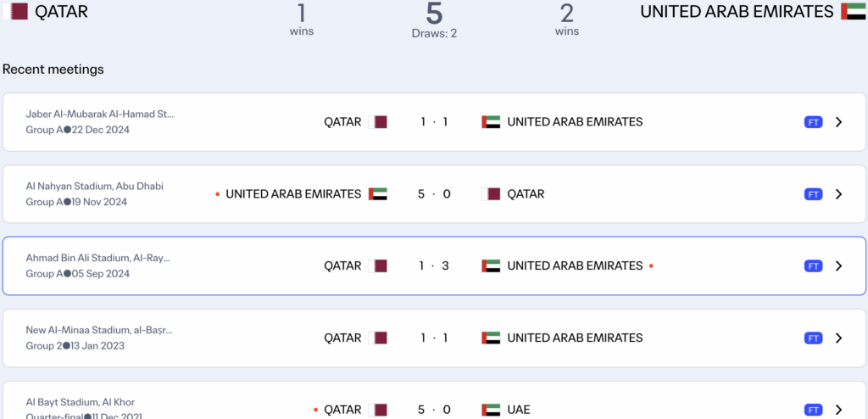Click FT badge on the 5-0 Abu Dhabi match
868x419 pixels.
pos(813,194)
